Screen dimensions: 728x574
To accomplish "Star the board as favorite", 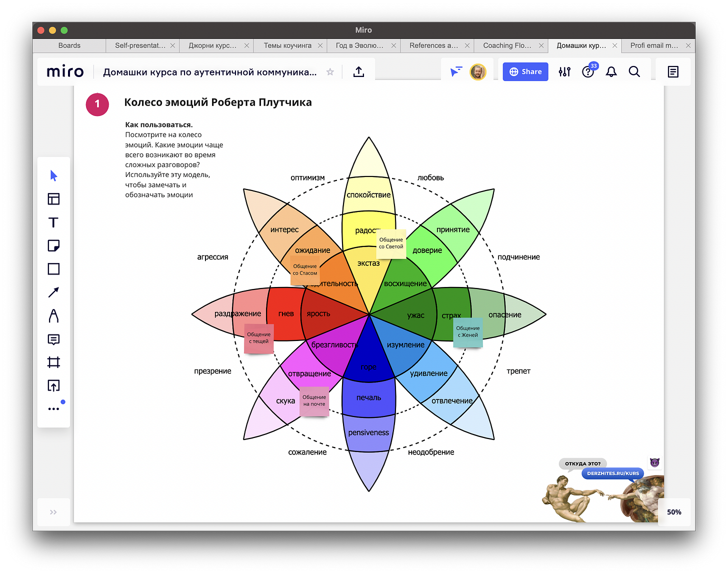I will tap(330, 72).
